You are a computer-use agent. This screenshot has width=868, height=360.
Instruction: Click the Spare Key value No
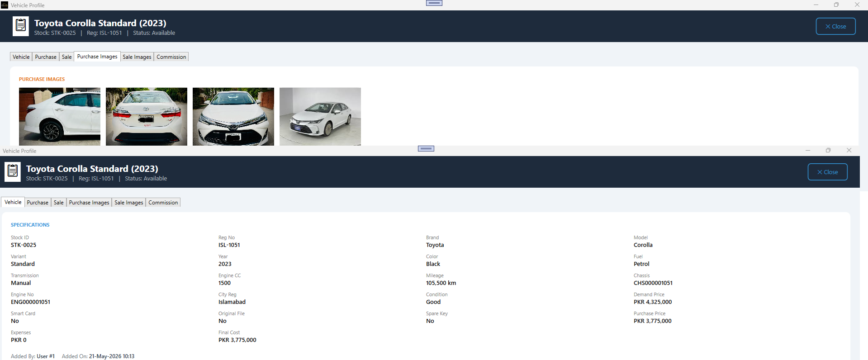click(x=430, y=321)
